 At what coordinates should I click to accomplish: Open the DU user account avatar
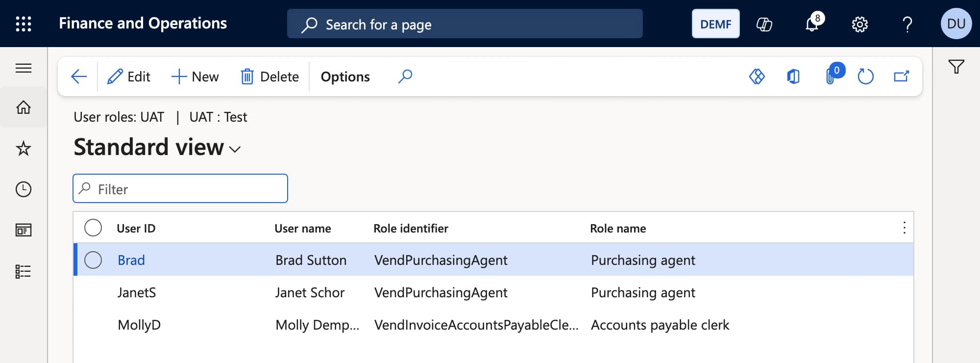956,24
